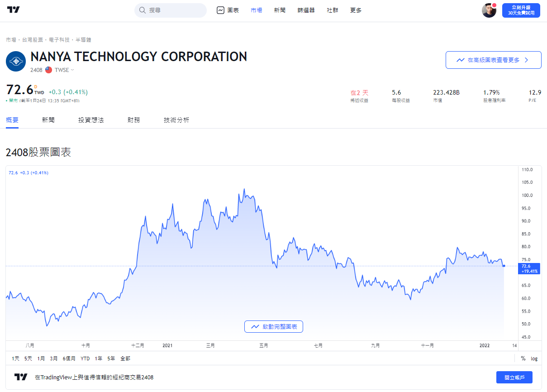Click the 223.428B market cap value

tap(446, 92)
